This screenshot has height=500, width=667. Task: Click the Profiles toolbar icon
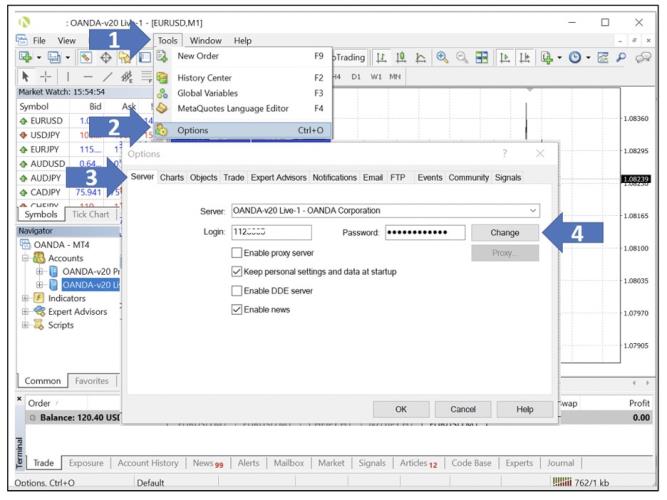pyautogui.click(x=54, y=57)
